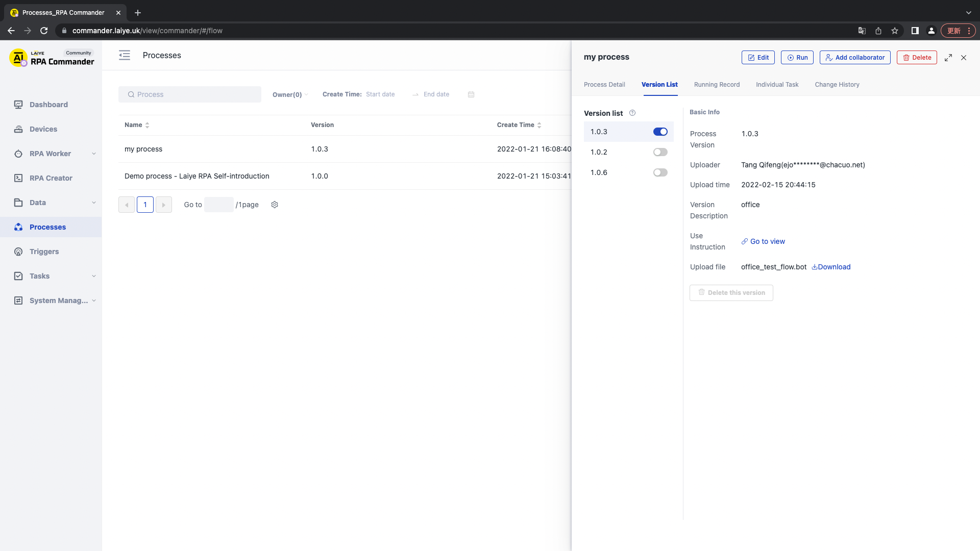Expand System Management submenu chevron
Image resolution: width=980 pixels, height=551 pixels.
[94, 300]
